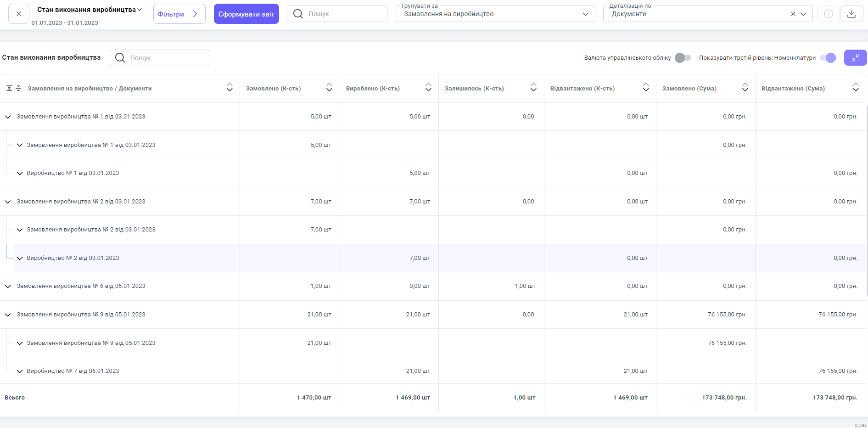Screen dimensions: 868x428
Task: Toggle Валюта управлінського обліку switch
Action: click(683, 58)
